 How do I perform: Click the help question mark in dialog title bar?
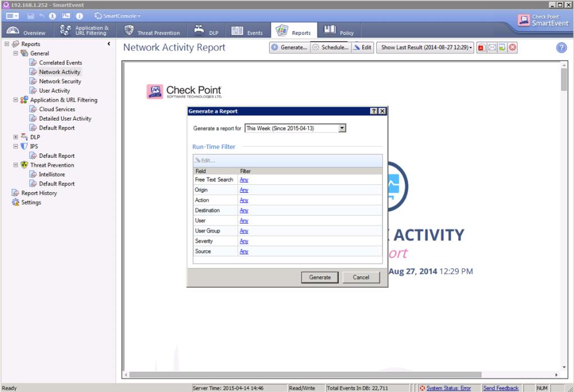tap(373, 111)
